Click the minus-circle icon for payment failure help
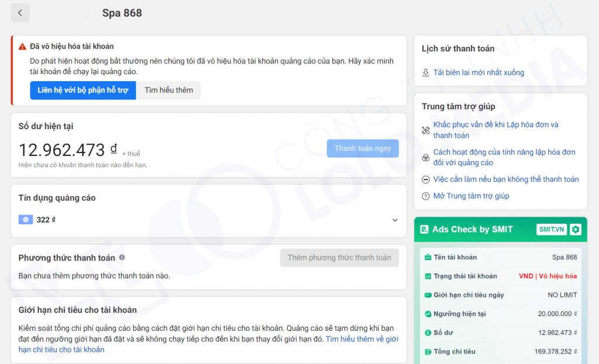The image size is (599, 364). click(x=426, y=179)
